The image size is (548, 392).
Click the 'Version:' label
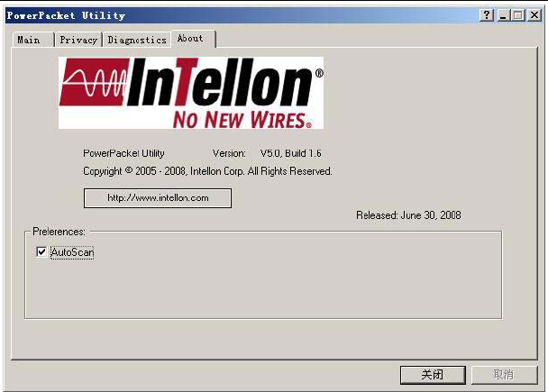[x=229, y=153]
